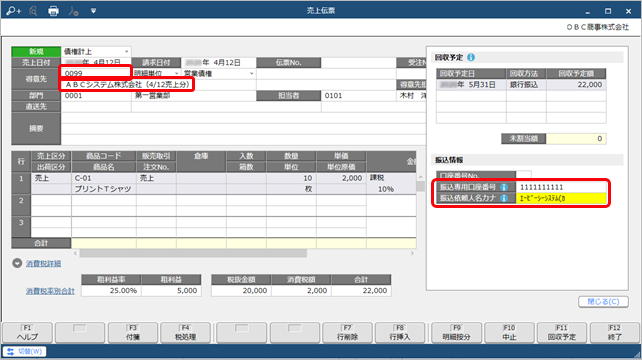This screenshot has height=360, width=642.
Task: Click the yellow 振込依頼人名カナ field
Action: [561, 198]
